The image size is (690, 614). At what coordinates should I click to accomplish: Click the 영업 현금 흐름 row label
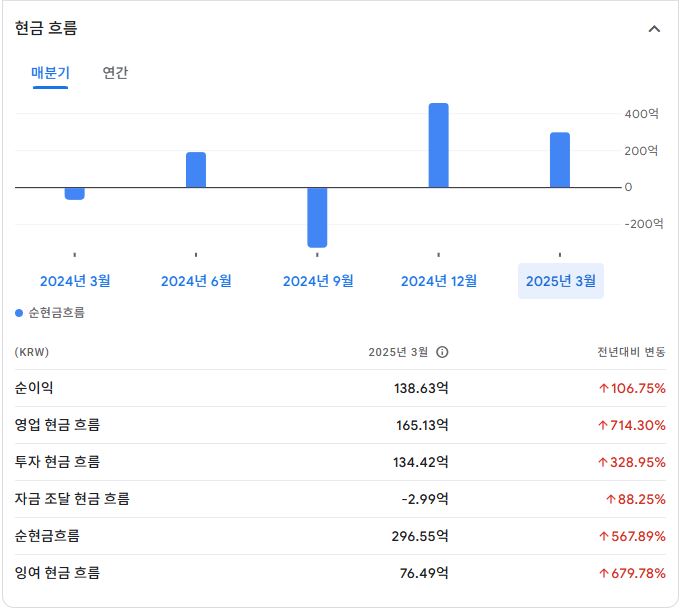tap(57, 425)
